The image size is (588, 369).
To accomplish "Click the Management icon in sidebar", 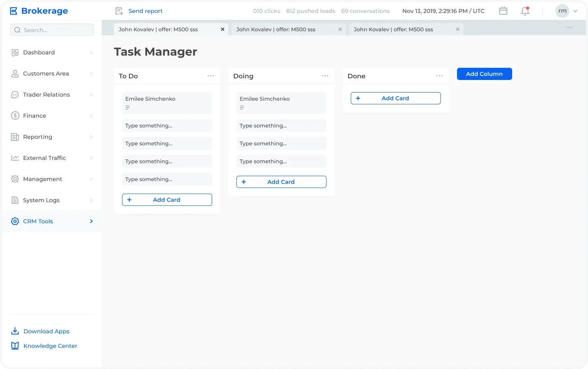I will pos(15,179).
